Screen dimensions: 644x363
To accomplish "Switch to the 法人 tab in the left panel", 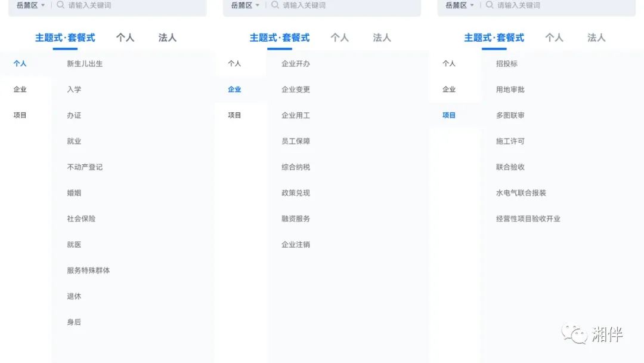I will coord(167,38).
